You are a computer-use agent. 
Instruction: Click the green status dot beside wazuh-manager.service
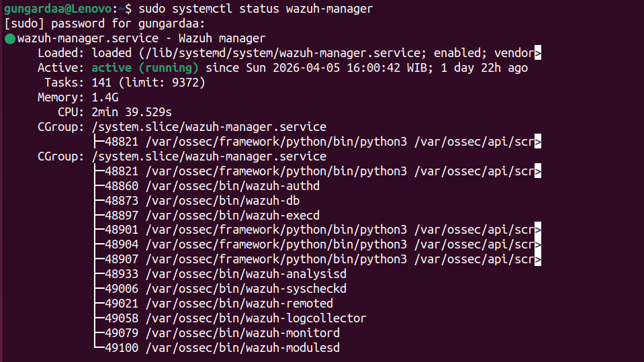pos(9,39)
